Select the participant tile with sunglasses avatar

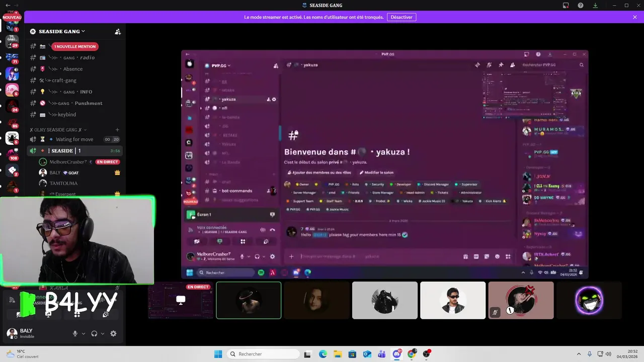coord(453,300)
